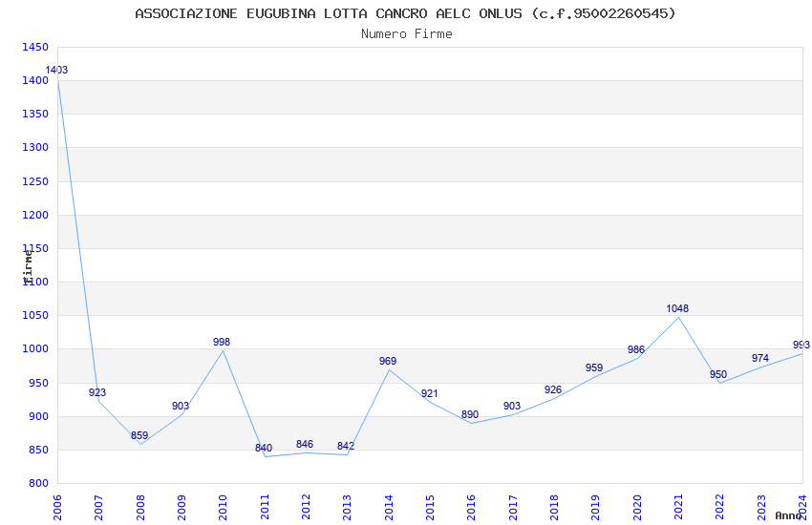Select the 1403 data label for 2006

click(56, 70)
